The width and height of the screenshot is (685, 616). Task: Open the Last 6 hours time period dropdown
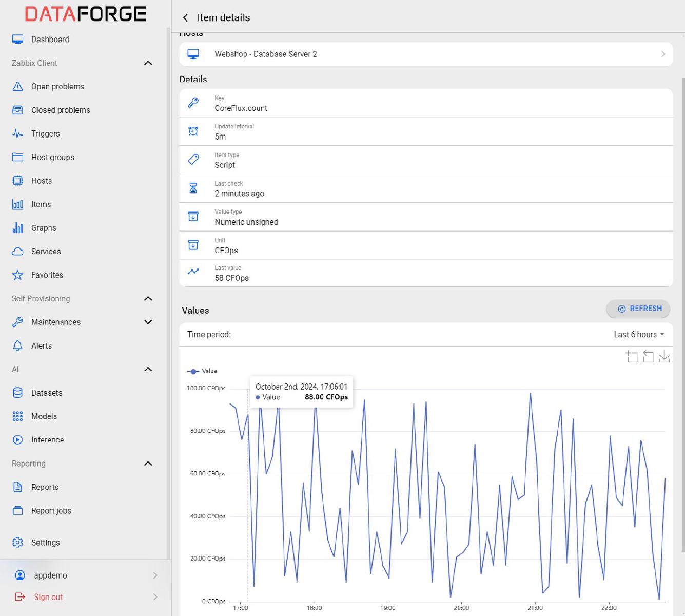pos(639,334)
